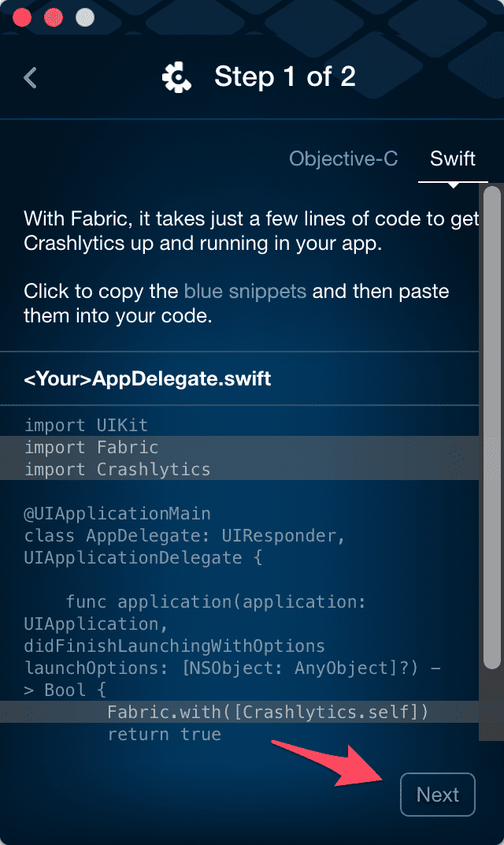
Task: Click the "func application(application:" code line
Action: pos(215,601)
